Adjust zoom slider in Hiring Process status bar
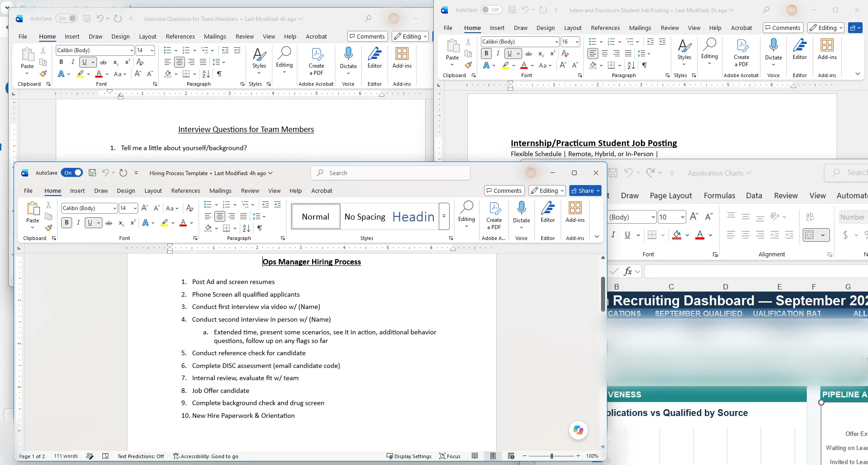Screen dimensions: 868x465 click(x=552, y=456)
